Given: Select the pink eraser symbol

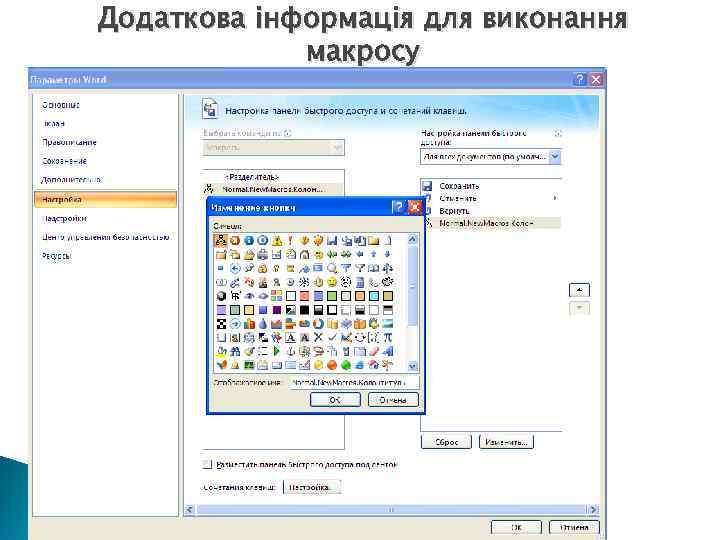Looking at the screenshot, I should [x=374, y=351].
